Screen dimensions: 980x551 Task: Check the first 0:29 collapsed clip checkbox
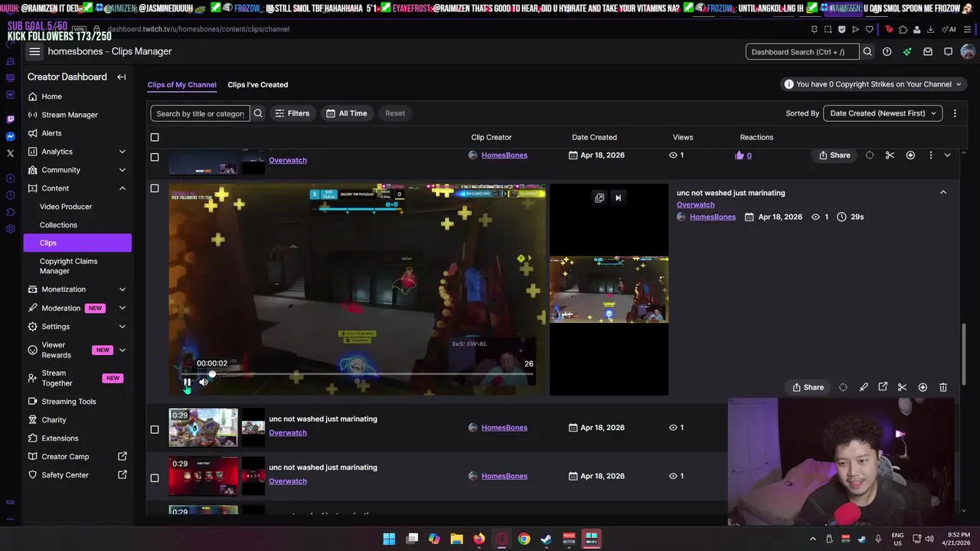(155, 429)
